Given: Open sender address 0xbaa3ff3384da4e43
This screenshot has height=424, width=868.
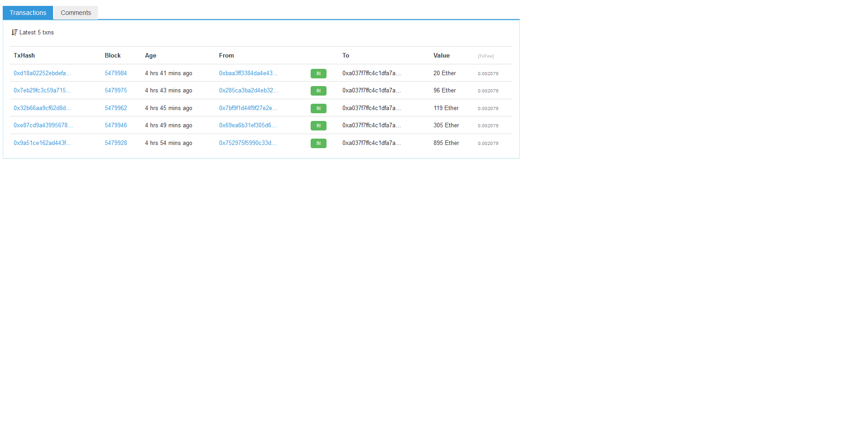Looking at the screenshot, I should 248,73.
